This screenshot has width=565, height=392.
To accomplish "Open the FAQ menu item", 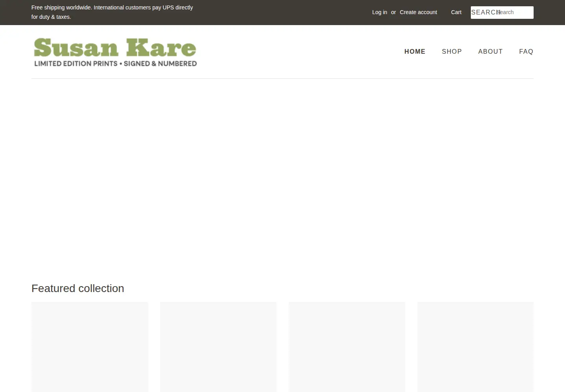I will pyautogui.click(x=526, y=51).
